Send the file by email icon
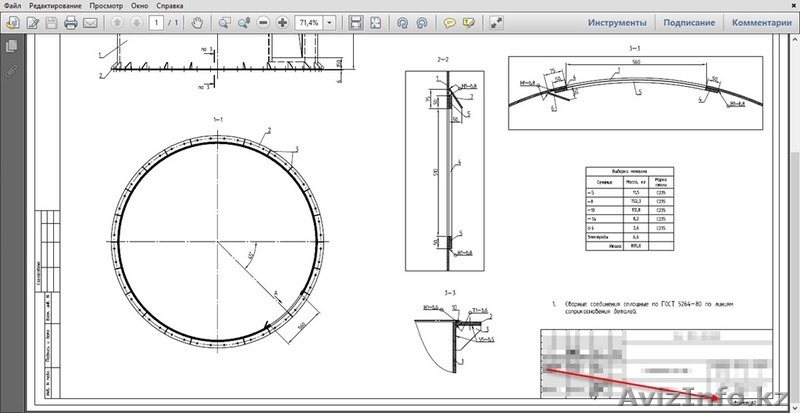The height and width of the screenshot is (413, 800). 90,22
